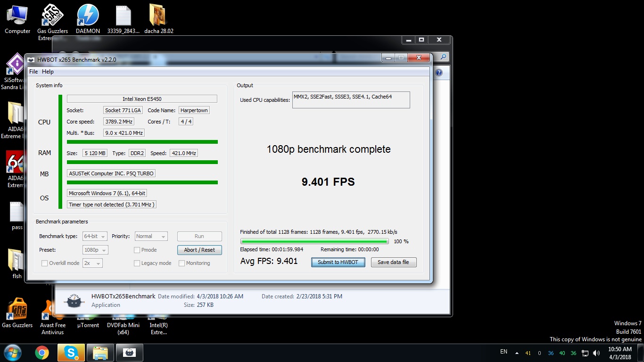644x362 pixels.
Task: Click the RAM Size 5 120 MB field
Action: [95, 153]
